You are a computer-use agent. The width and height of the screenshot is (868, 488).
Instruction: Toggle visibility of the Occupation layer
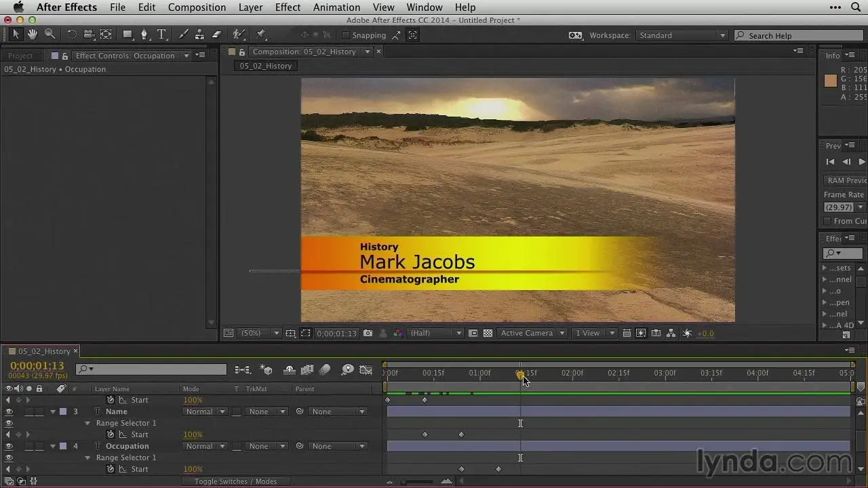click(x=9, y=446)
